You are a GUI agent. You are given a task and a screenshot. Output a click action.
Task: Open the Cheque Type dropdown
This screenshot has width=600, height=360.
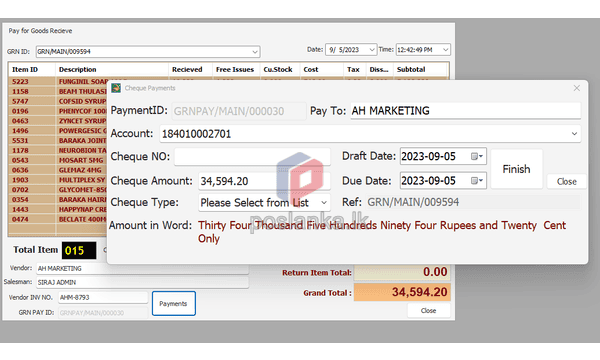pyautogui.click(x=324, y=202)
